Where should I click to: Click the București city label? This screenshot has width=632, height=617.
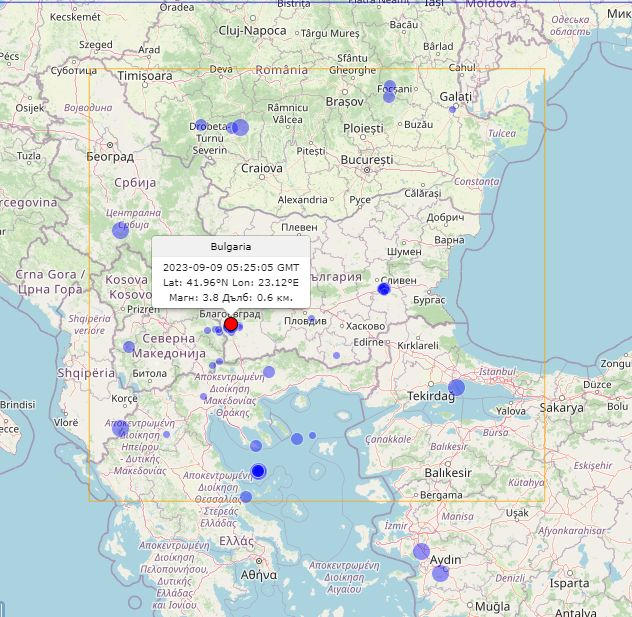point(367,160)
